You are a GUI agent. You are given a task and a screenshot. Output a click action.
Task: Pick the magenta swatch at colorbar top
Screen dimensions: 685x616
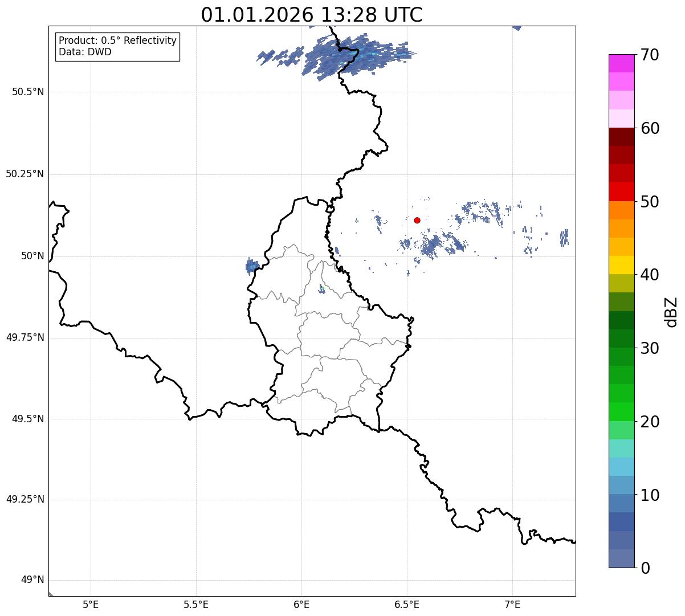[x=622, y=63]
